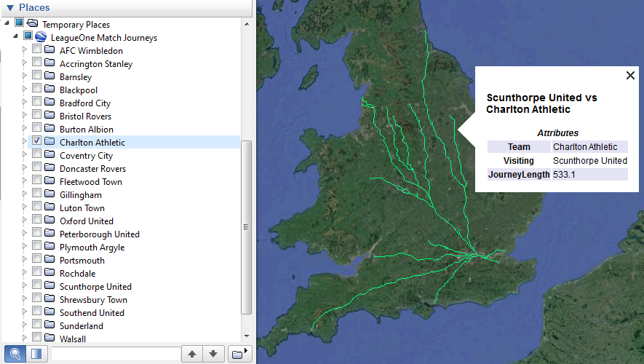
Task: Collapse the LeagueOne Match Journeys node
Action: click(15, 36)
